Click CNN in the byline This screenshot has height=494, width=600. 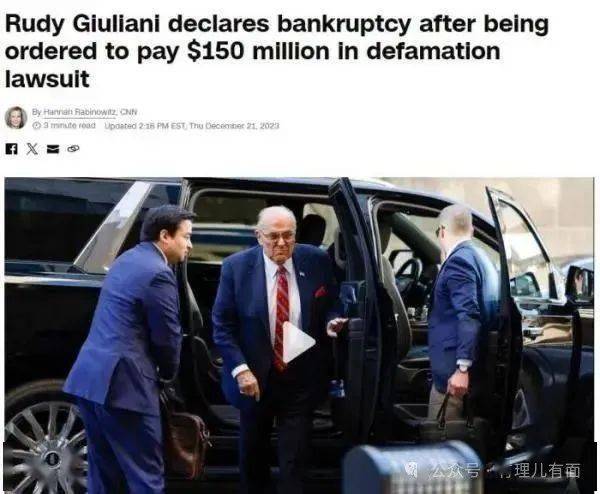(x=128, y=112)
